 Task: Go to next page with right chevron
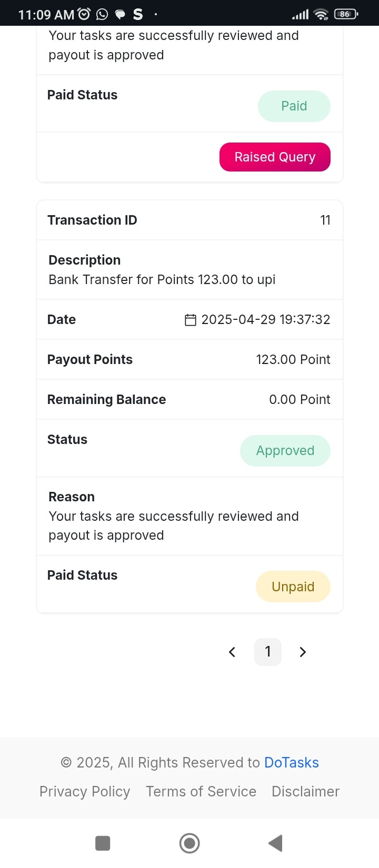click(x=303, y=652)
